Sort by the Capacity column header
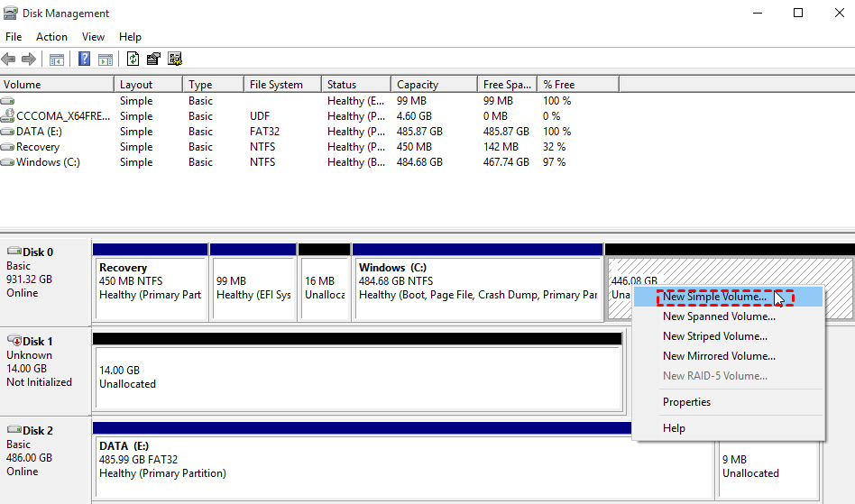 click(x=435, y=85)
